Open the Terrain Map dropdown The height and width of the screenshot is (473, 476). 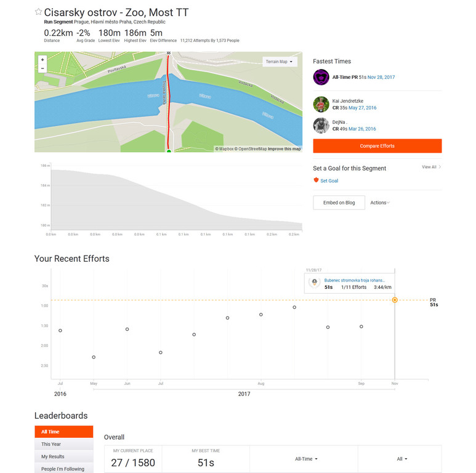tap(280, 62)
